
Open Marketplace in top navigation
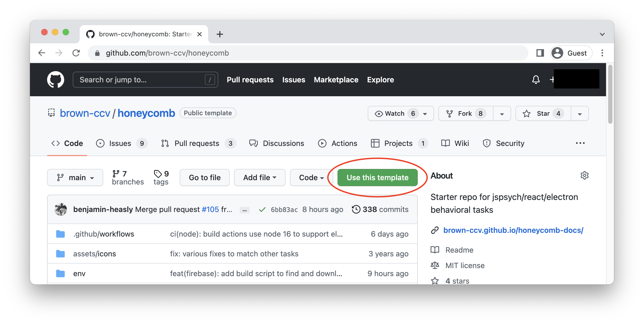(x=336, y=80)
